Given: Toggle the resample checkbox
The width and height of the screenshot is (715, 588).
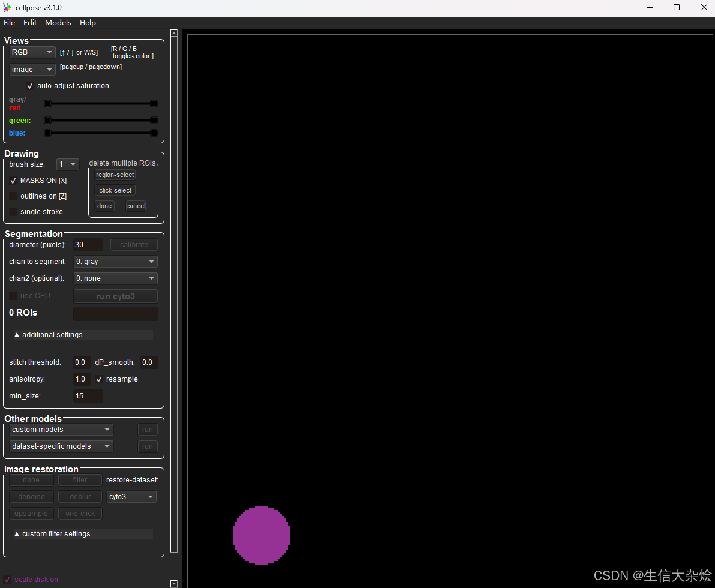Looking at the screenshot, I should coord(99,379).
